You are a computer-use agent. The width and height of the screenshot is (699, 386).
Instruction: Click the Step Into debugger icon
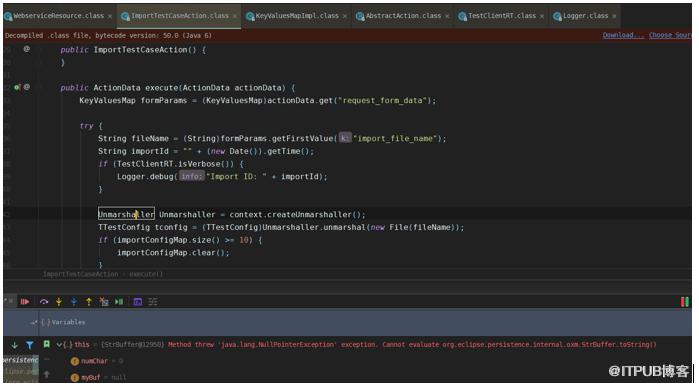[58, 302]
